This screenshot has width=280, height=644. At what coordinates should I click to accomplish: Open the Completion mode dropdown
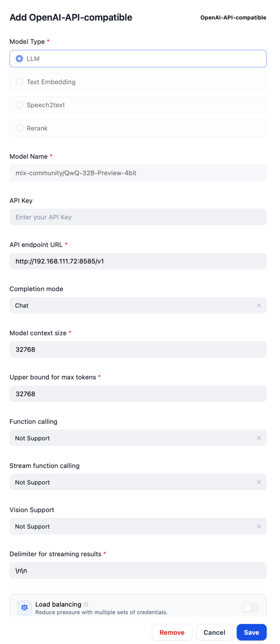[x=126, y=305]
